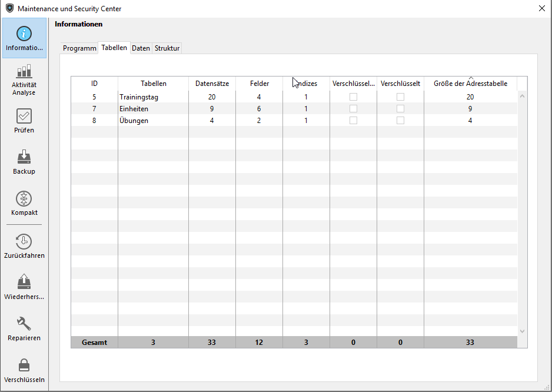Image resolution: width=552 pixels, height=392 pixels.
Task: Select the Wiederherstellen restore icon
Action: [24, 281]
